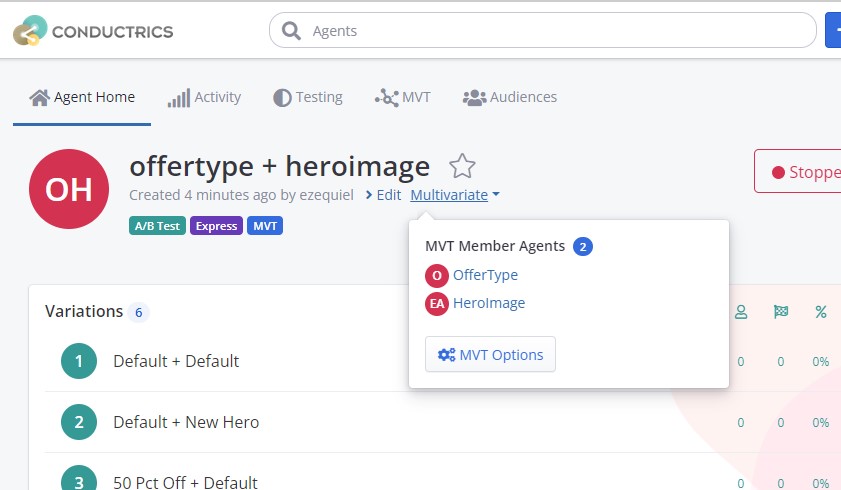Click the search magnifier icon
The width and height of the screenshot is (841, 490).
click(x=291, y=31)
